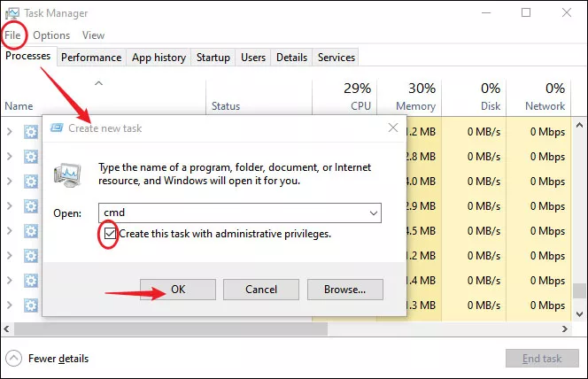Screen dimensions: 588x379
Task: Close the Task Manager window
Action: (567, 12)
